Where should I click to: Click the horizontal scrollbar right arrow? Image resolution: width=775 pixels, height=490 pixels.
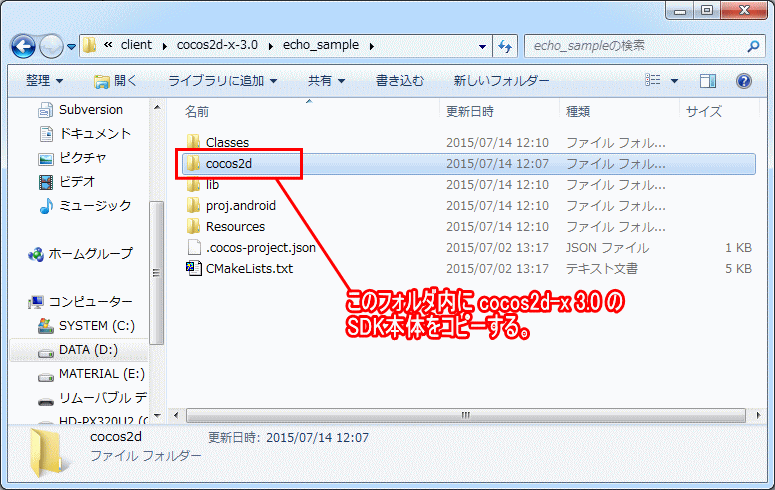coord(758,415)
